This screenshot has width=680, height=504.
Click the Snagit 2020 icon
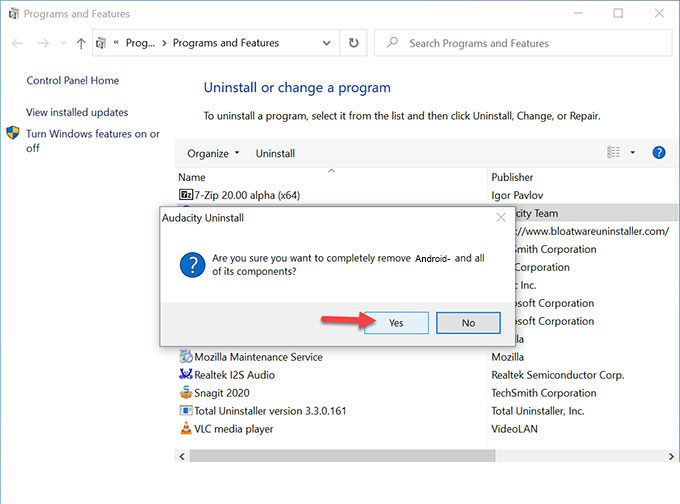click(186, 392)
